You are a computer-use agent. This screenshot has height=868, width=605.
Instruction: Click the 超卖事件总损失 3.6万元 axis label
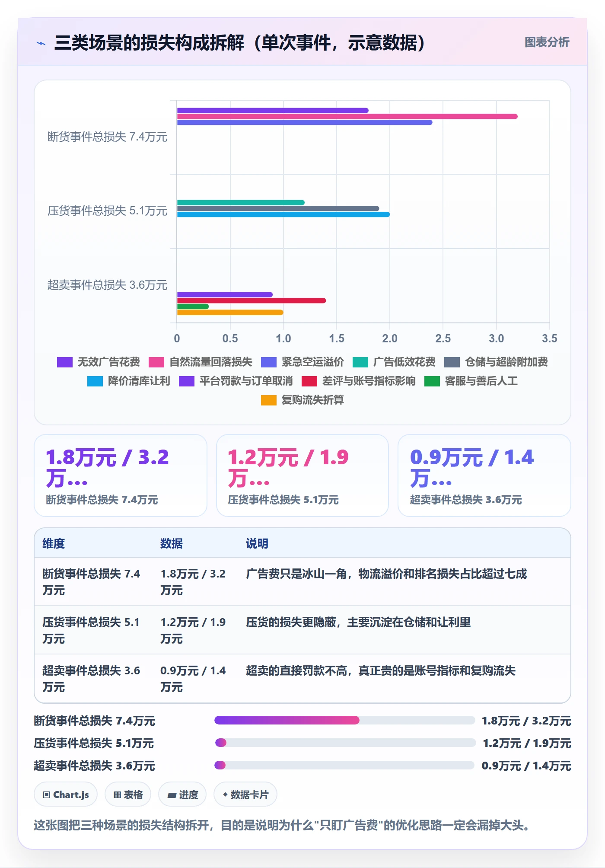point(107,285)
